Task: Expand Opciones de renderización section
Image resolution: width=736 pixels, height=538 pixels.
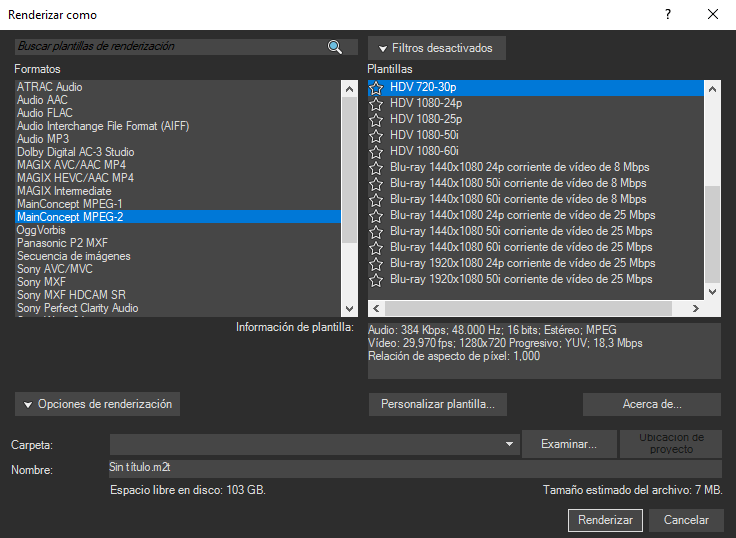Action: (x=97, y=404)
